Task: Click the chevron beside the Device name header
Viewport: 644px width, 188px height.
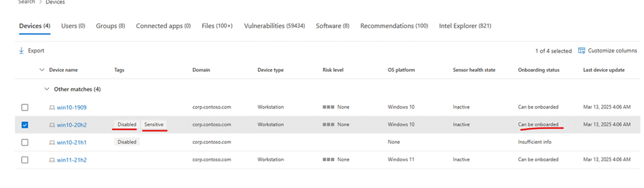Action: [42, 70]
